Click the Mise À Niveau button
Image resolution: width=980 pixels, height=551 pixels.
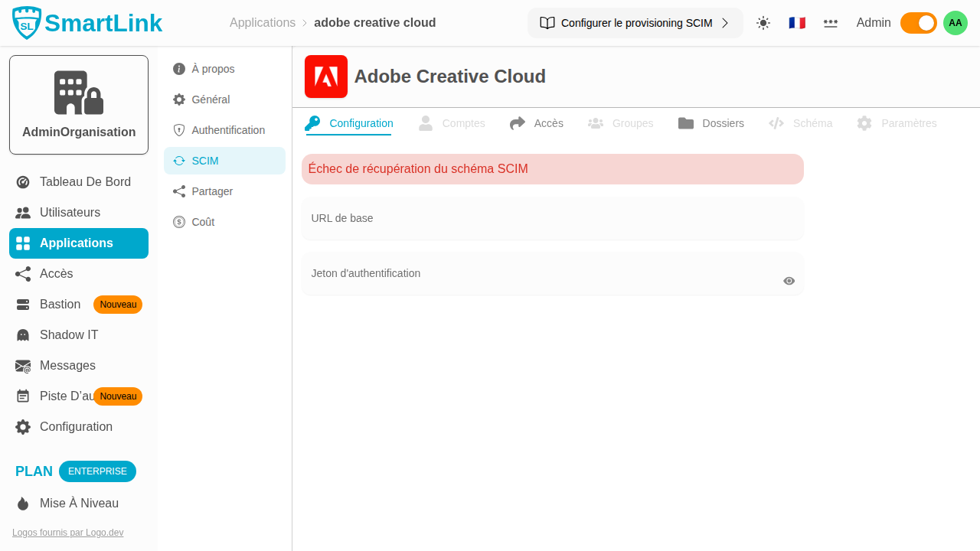pos(78,503)
